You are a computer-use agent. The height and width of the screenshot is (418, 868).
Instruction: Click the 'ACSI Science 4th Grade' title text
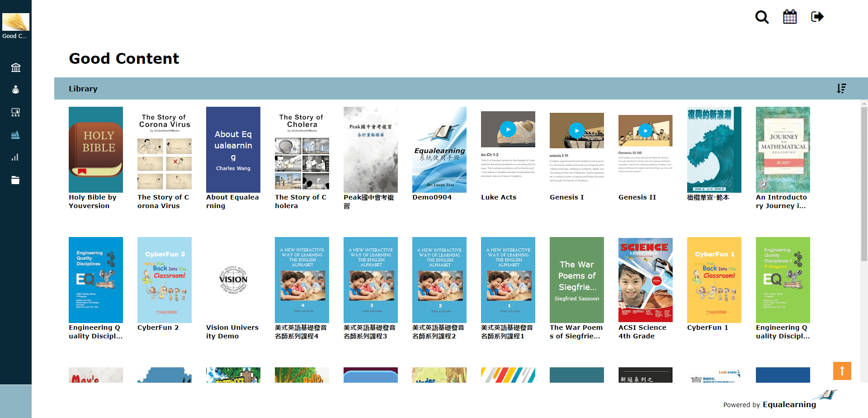642,332
